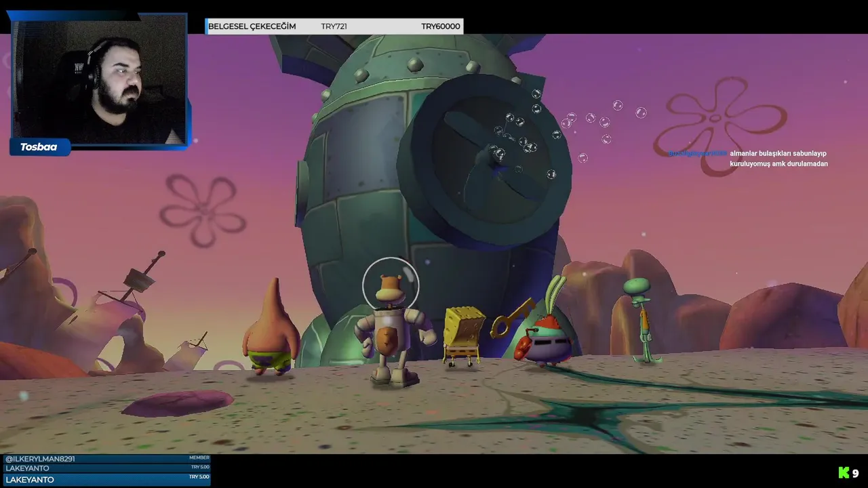This screenshot has height=488, width=868.
Task: Click the viewer count number 9
Action: coord(856,474)
